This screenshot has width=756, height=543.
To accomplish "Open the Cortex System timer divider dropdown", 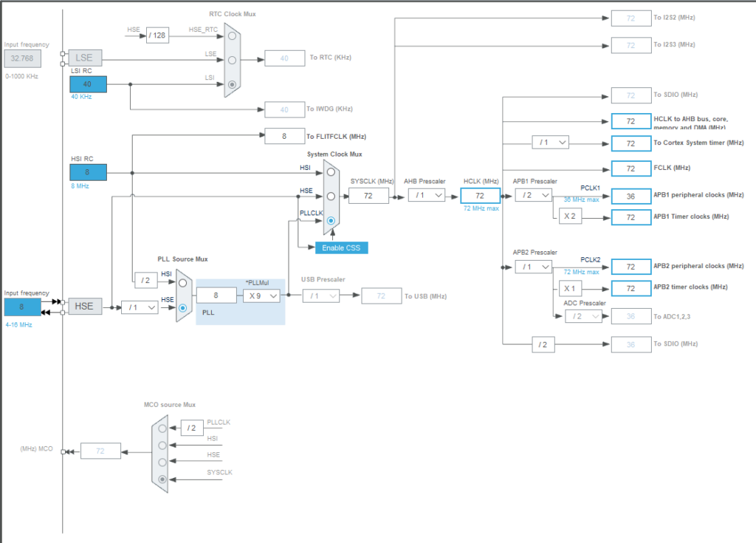I will pos(551,143).
